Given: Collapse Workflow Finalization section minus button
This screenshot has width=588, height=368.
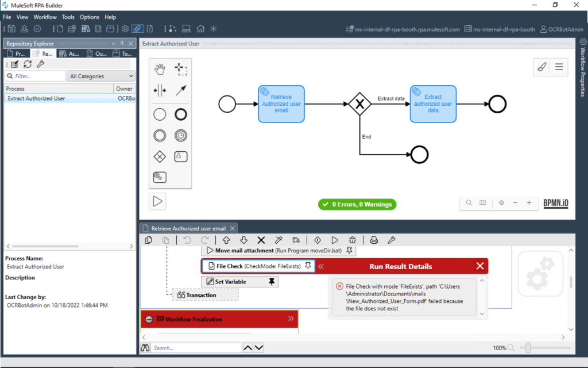Looking at the screenshot, I should (149, 320).
